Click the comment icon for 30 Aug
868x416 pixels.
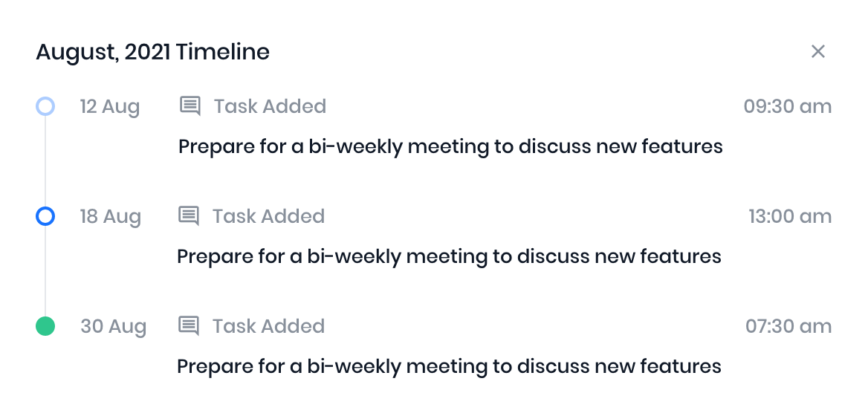pyautogui.click(x=189, y=326)
